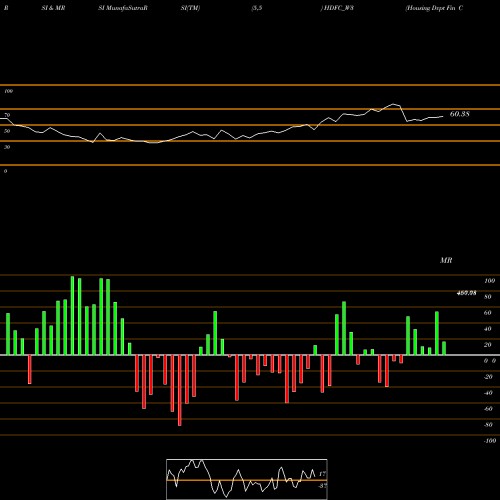500x500 pixels.
Task: Click the MR axis label 60
Action: [x=488, y=313]
